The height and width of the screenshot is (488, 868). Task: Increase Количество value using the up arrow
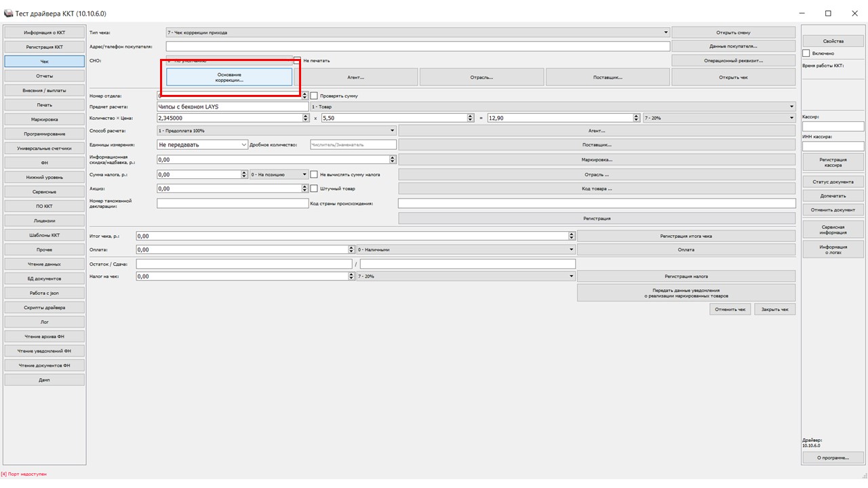305,116
